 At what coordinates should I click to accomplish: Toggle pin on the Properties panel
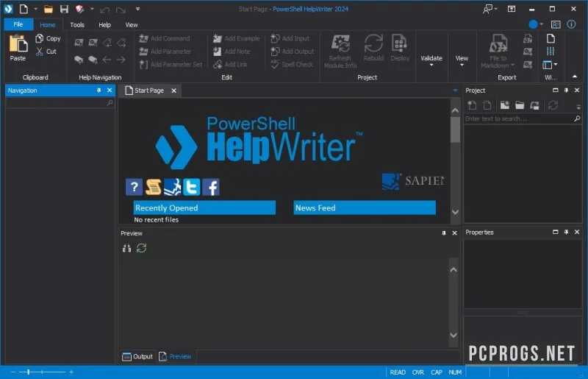(566, 232)
